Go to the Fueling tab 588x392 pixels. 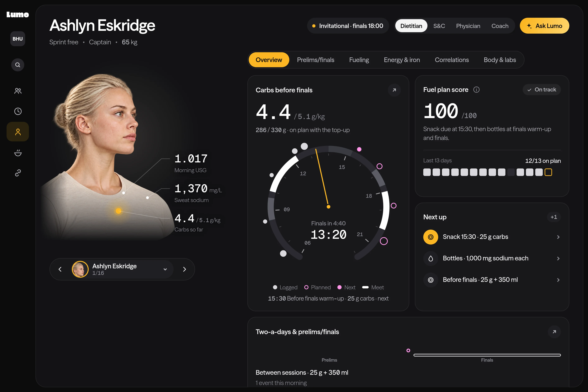pyautogui.click(x=359, y=60)
